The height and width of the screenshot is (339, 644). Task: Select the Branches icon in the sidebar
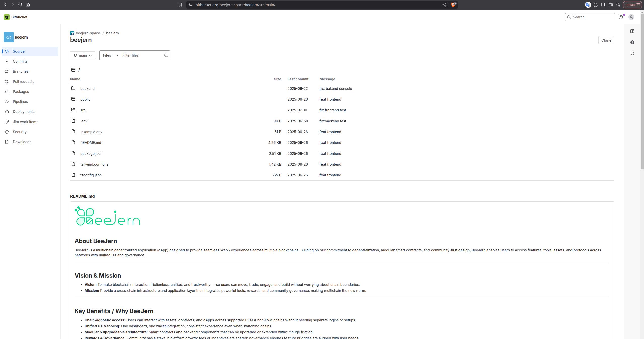click(7, 71)
